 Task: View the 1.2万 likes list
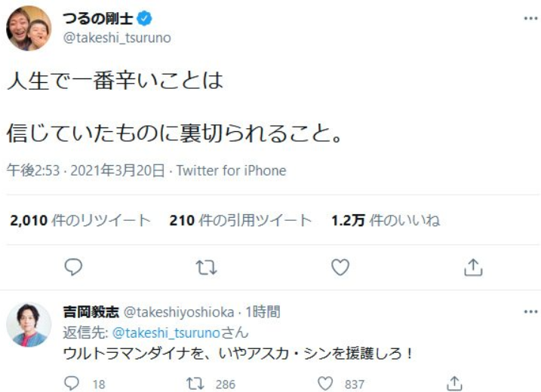pyautogui.click(x=386, y=220)
